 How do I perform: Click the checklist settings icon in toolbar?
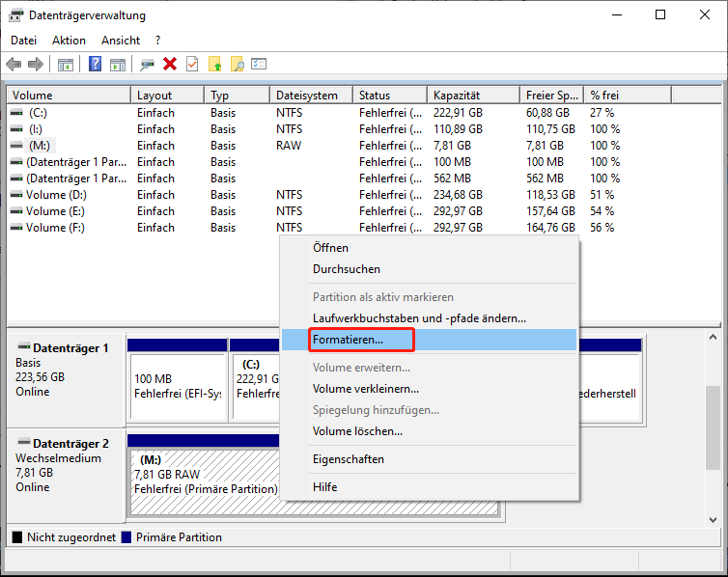[259, 64]
